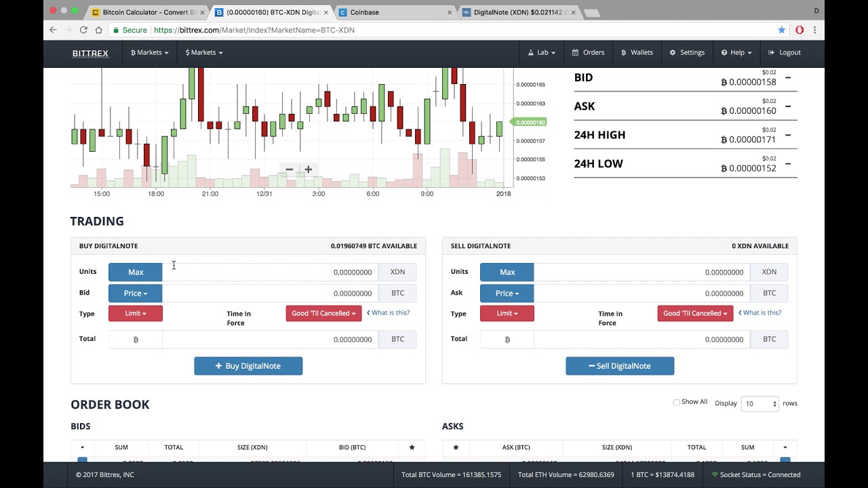Switch to Coinbase tab
This screenshot has width=868, height=488.
[x=395, y=12]
